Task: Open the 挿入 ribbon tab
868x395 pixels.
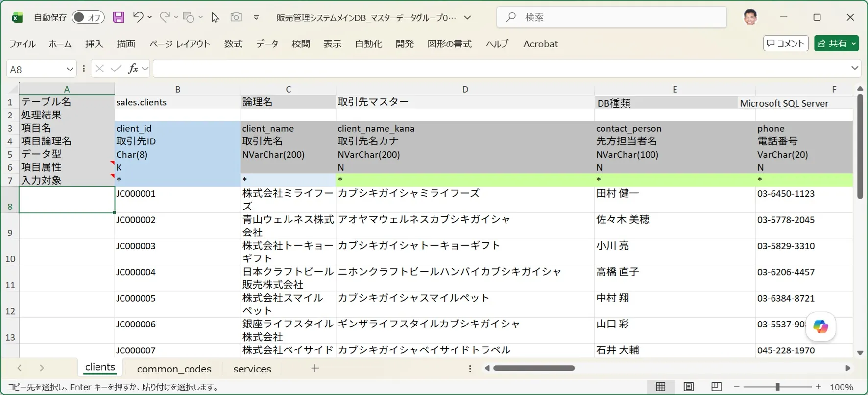Action: tap(94, 44)
